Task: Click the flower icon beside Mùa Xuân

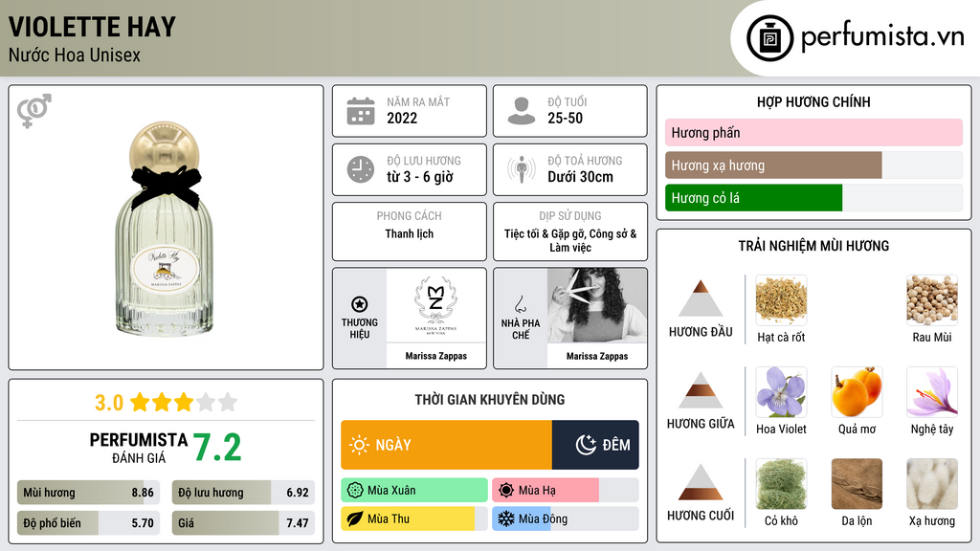Action: tap(355, 491)
